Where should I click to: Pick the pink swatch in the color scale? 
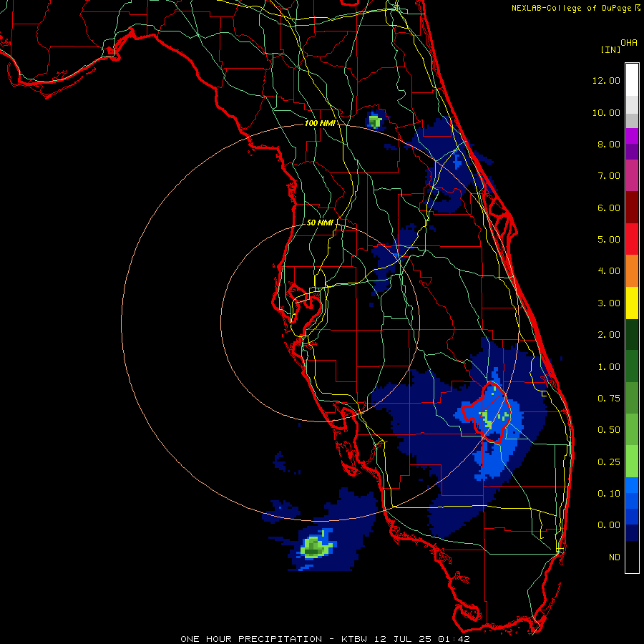pos(632,175)
